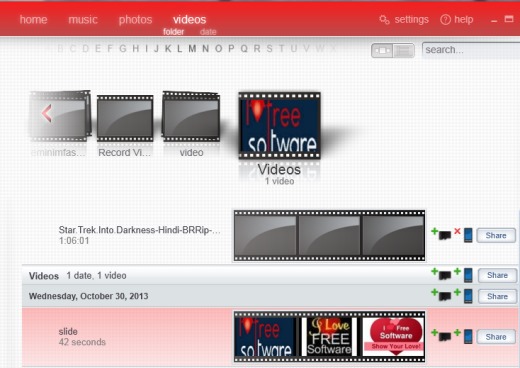Open the music tab
Viewport: 520px width, 368px height.
(x=83, y=20)
